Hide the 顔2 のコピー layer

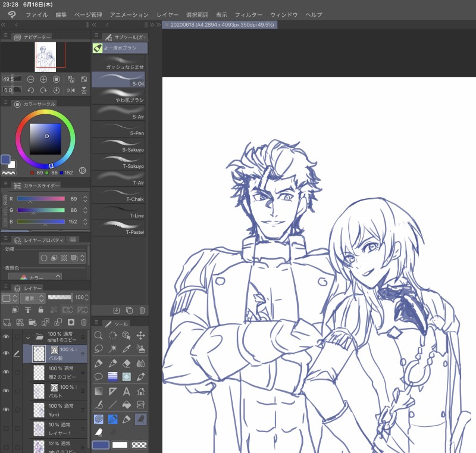pos(6,372)
